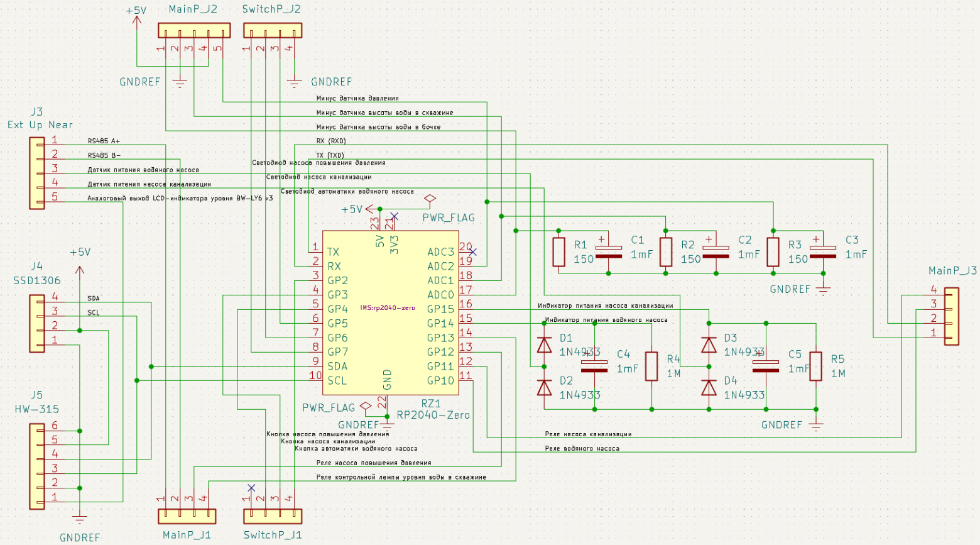Click the RX (RXD) net label
This screenshot has width=980, height=545.
[331, 141]
